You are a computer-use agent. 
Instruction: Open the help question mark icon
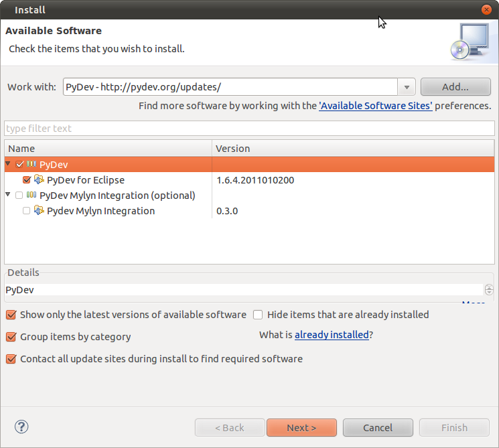point(21,427)
